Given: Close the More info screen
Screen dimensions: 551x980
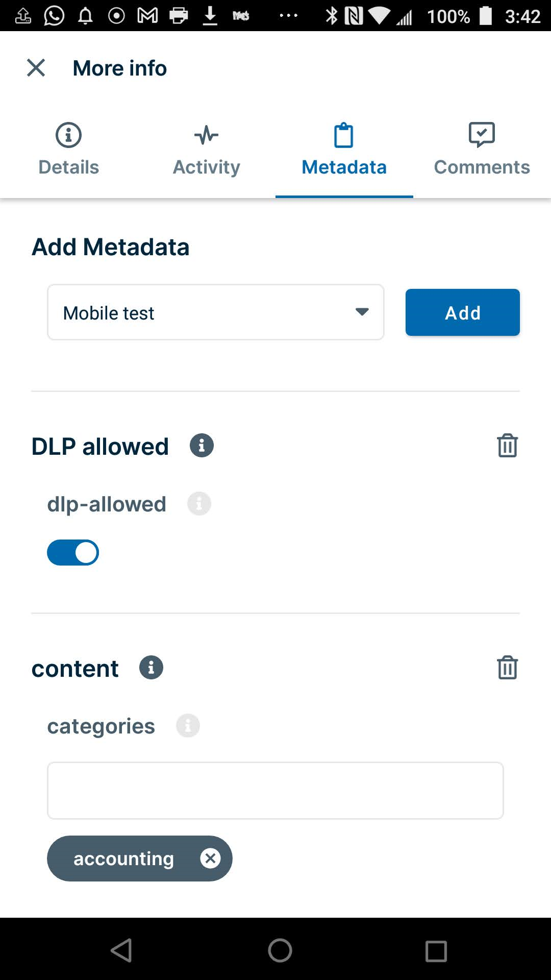Looking at the screenshot, I should pos(36,67).
